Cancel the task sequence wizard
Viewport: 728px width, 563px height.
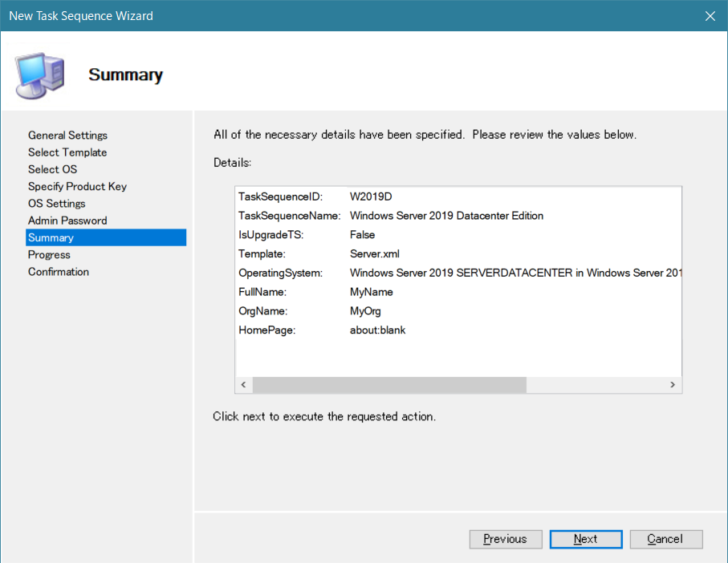(x=666, y=539)
